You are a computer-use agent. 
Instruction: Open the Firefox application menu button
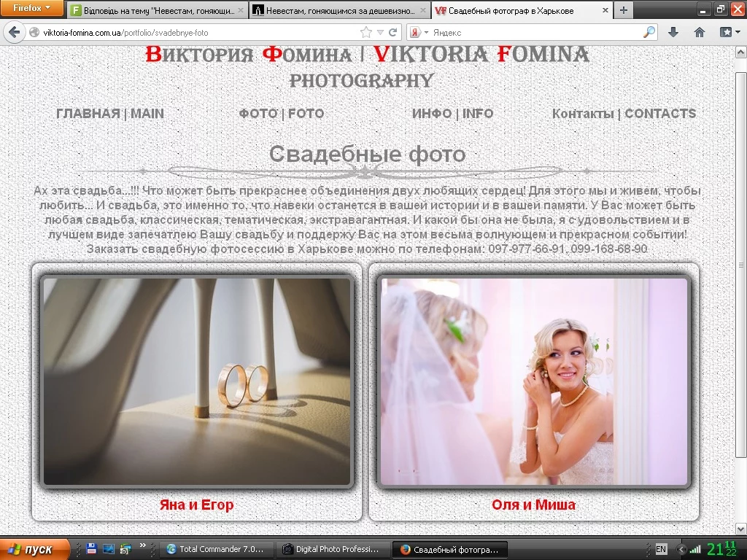(31, 8)
